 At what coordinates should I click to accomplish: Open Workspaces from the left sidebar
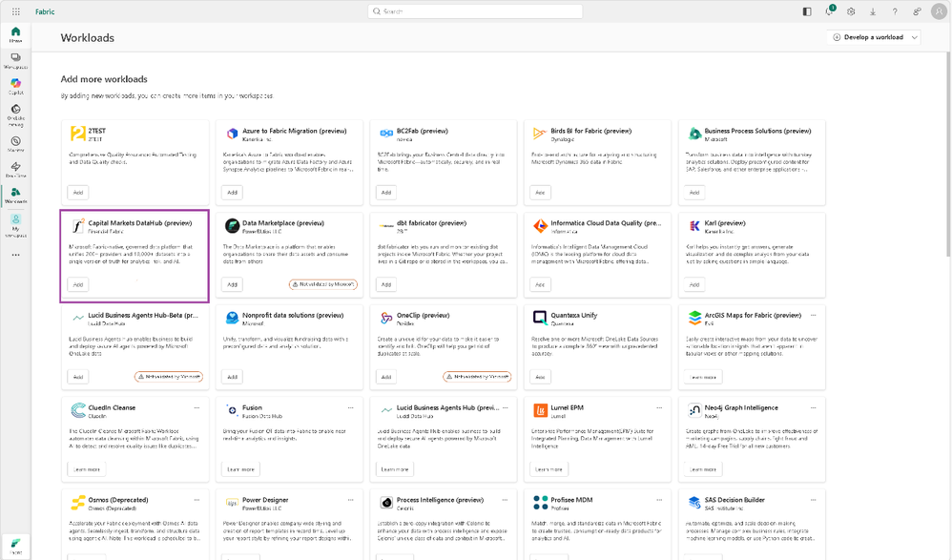[x=16, y=61]
